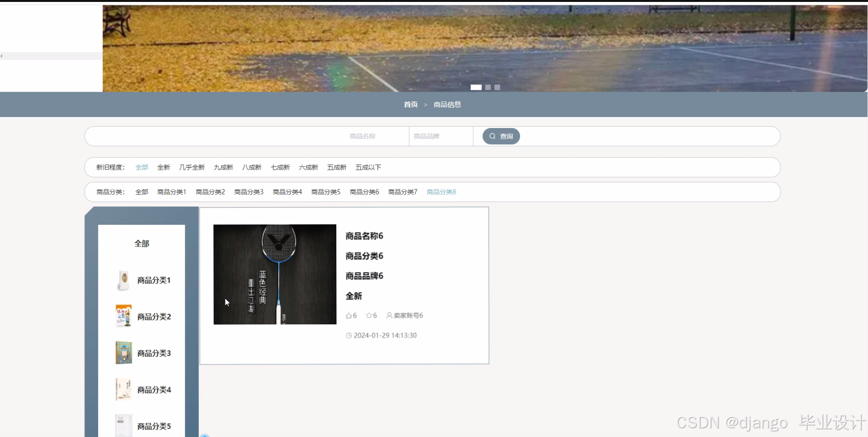Viewport: 868px width, 437px height.
Task: Click the star favorite icon
Action: [369, 316]
